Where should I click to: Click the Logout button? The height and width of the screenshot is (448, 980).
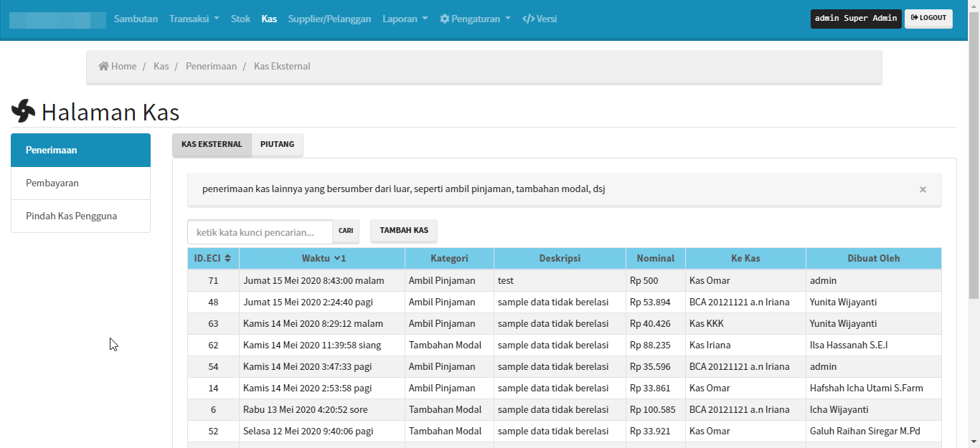point(928,19)
